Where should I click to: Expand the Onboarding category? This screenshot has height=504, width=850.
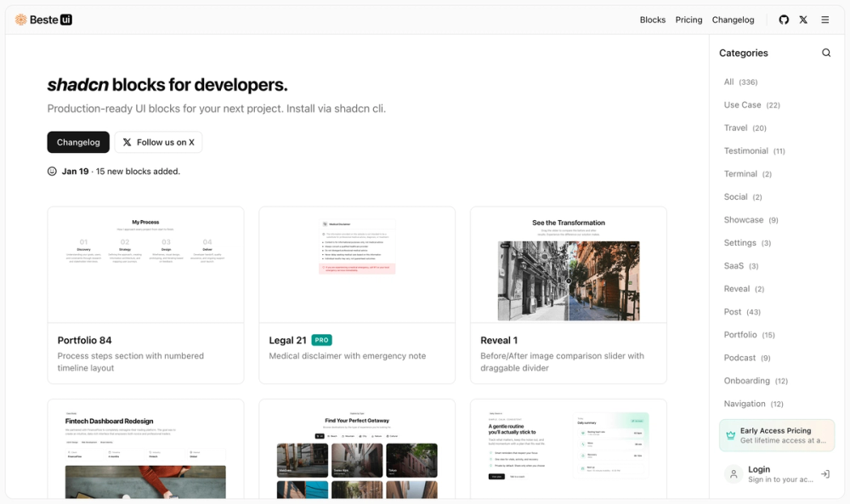point(745,380)
